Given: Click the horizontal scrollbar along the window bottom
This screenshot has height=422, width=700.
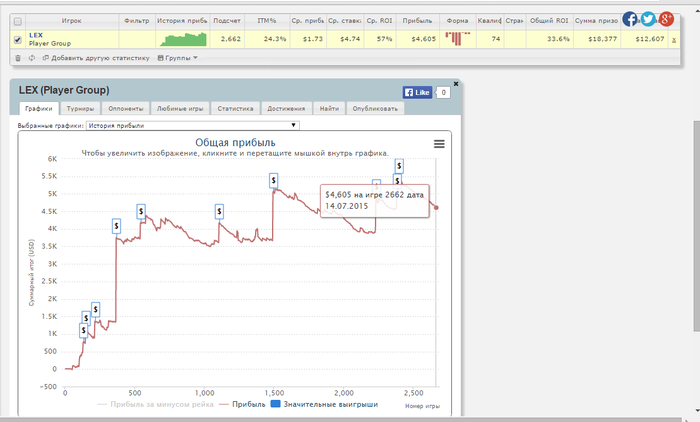Looking at the screenshot, I should (x=342, y=419).
